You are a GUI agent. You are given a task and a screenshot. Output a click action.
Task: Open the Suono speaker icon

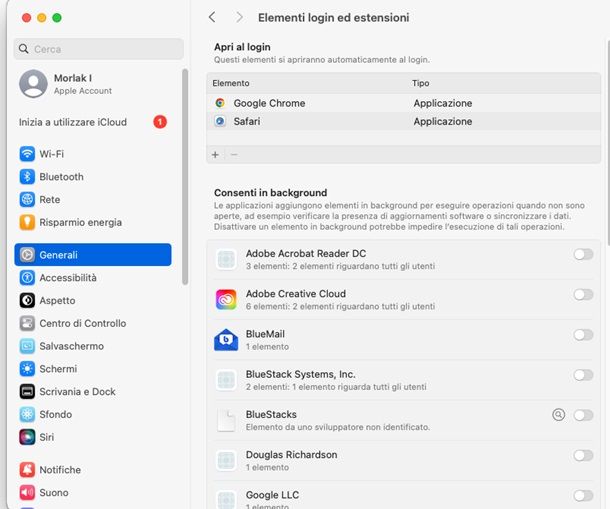(x=27, y=492)
